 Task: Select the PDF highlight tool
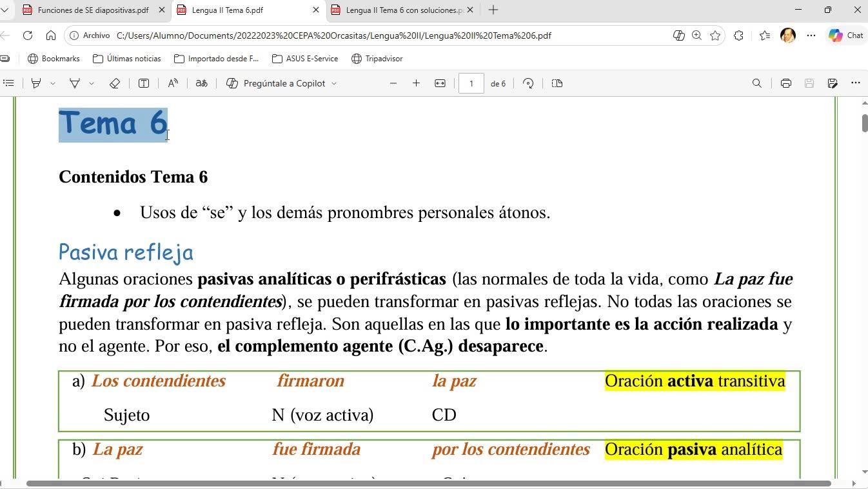(x=36, y=83)
